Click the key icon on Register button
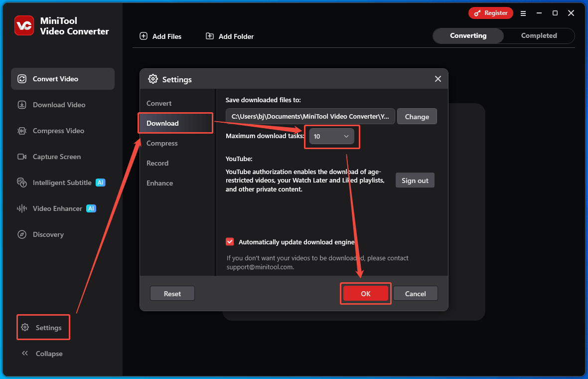 tap(477, 13)
